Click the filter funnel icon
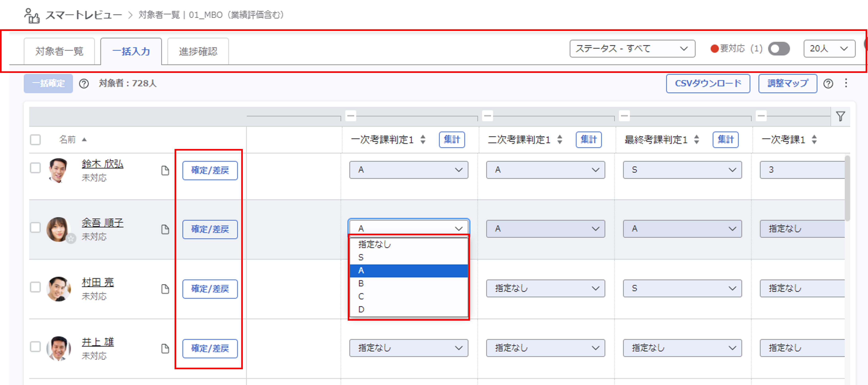 (x=840, y=116)
